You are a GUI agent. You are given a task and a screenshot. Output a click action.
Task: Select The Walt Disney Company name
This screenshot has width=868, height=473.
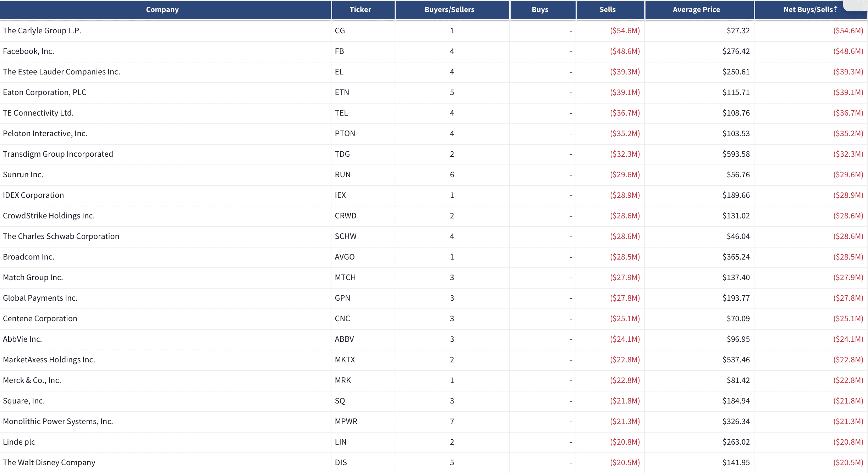click(x=49, y=462)
